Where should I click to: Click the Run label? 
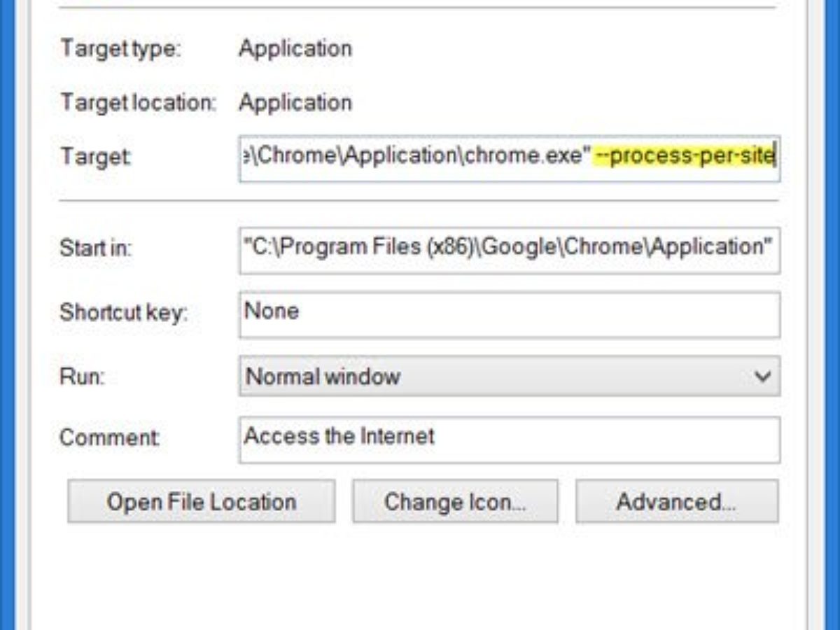tap(82, 377)
